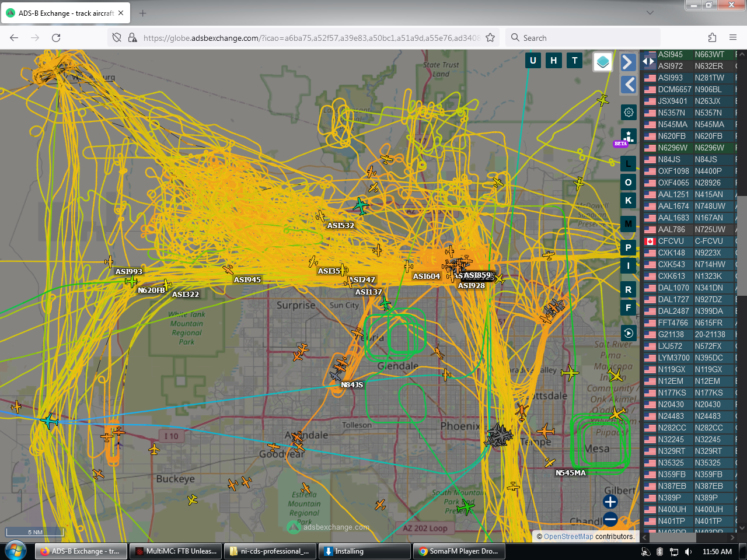Toggle the R map option
Viewport: 747px width, 560px height.
(629, 290)
